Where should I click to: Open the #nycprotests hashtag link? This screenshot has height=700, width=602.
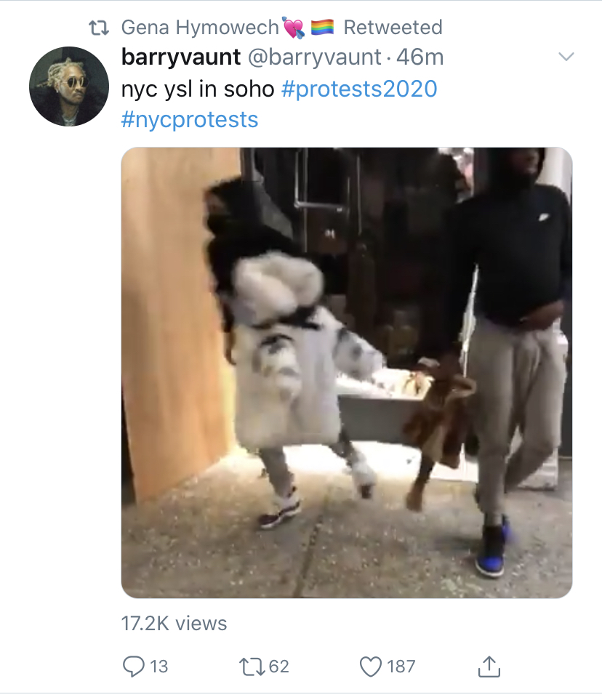pos(190,120)
